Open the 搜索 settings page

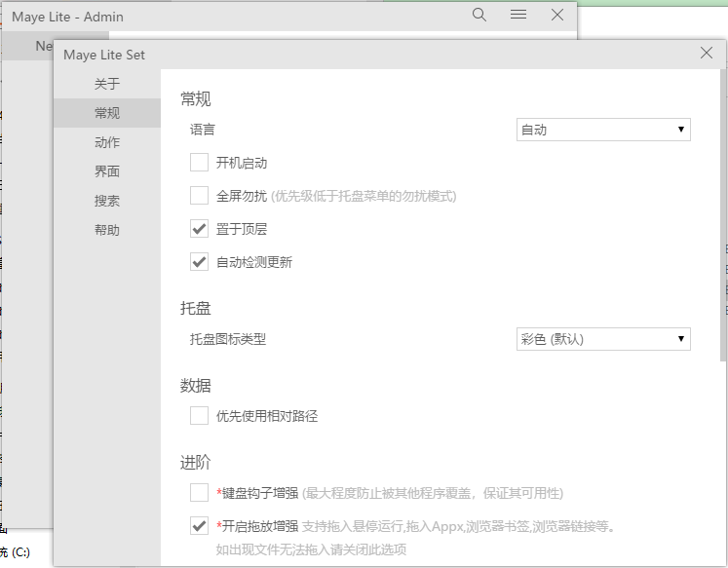coord(107,201)
